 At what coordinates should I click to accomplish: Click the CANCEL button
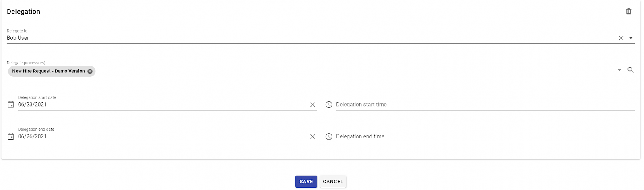(333, 182)
